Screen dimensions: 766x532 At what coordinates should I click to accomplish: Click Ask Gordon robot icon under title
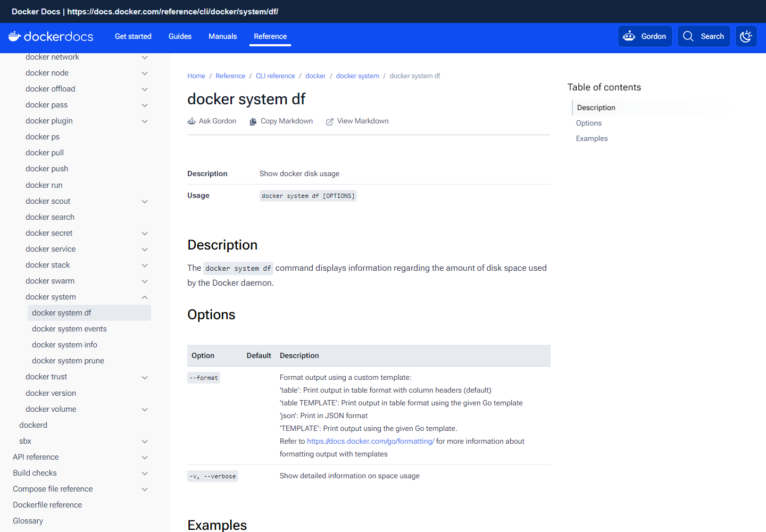(x=191, y=121)
